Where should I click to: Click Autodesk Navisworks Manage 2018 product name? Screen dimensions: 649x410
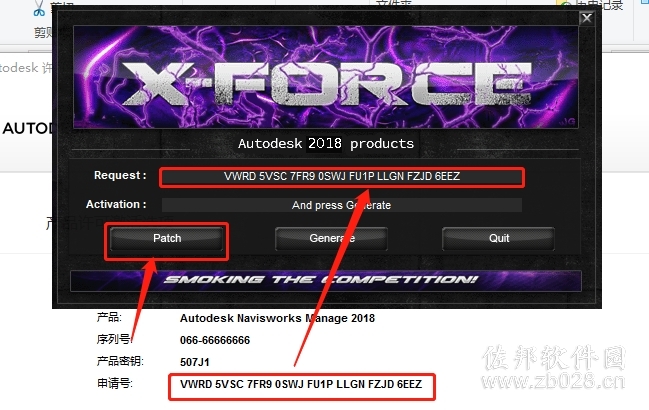(277, 318)
